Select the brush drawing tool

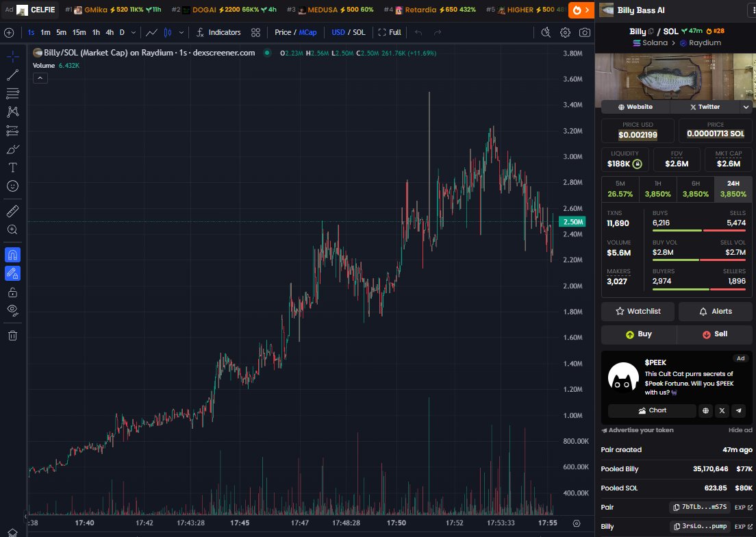pos(12,149)
